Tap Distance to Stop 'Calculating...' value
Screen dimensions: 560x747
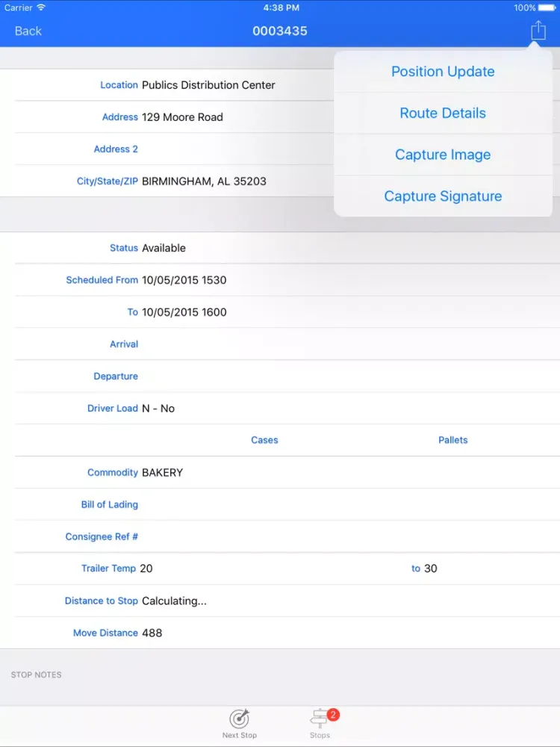174,601
